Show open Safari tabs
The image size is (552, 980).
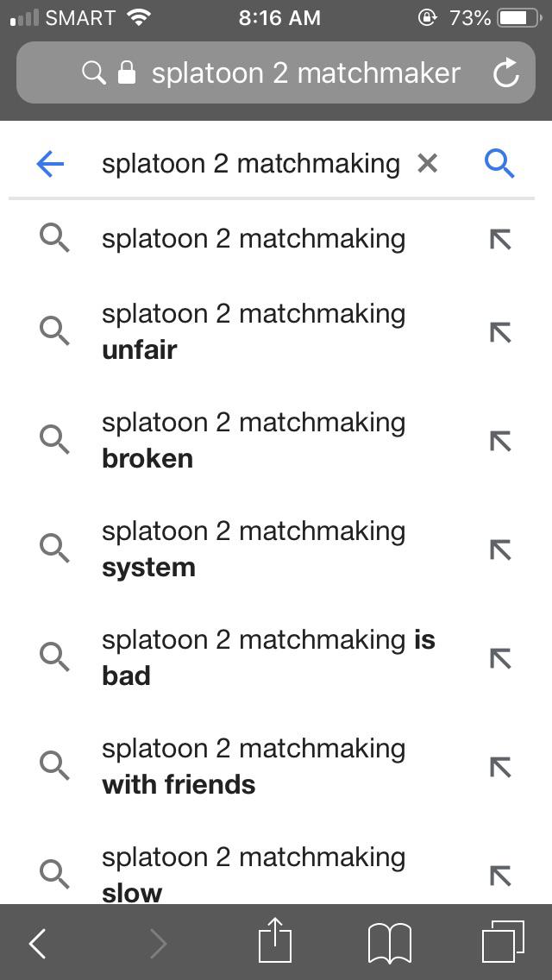(503, 942)
